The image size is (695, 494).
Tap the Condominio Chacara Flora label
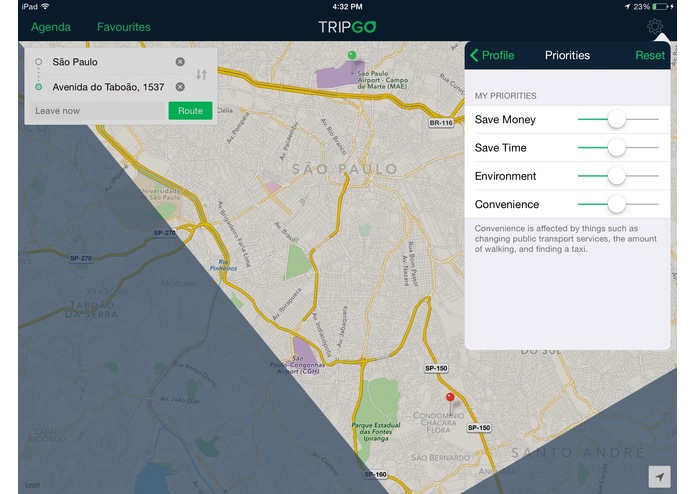coord(438,422)
